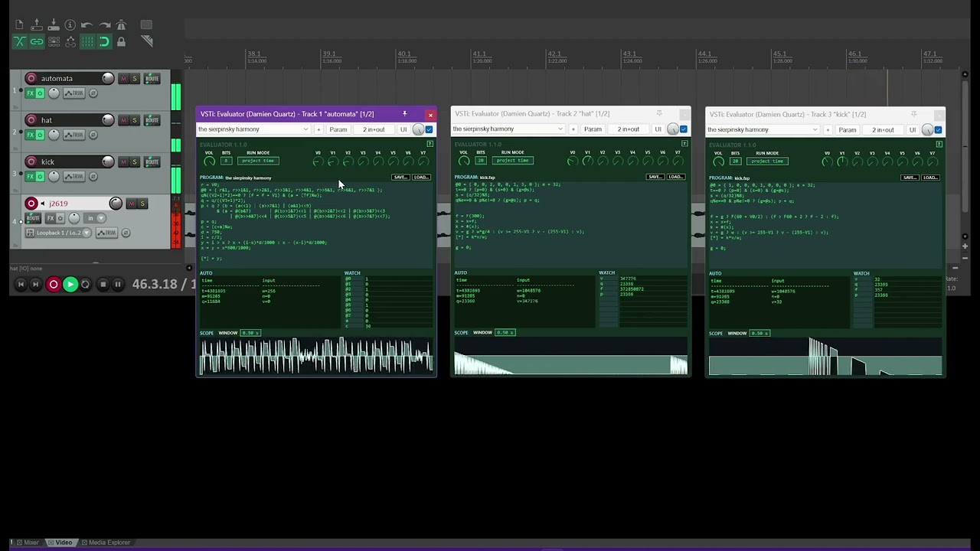
Task: Open preset dropdown in automata Evaluator
Action: click(x=253, y=129)
